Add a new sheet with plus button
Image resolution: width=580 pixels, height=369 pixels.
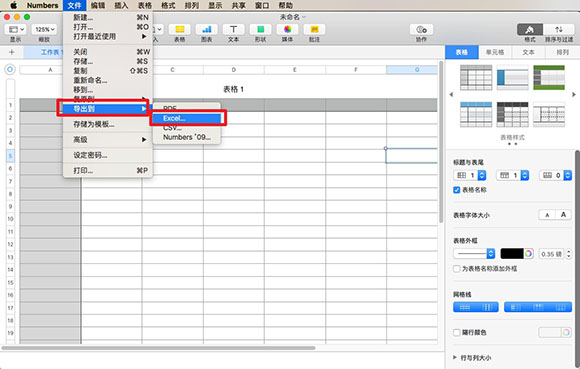[x=11, y=52]
